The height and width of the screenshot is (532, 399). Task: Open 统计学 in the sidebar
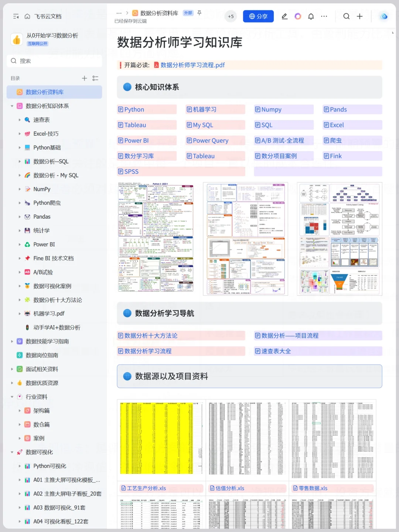pos(41,231)
